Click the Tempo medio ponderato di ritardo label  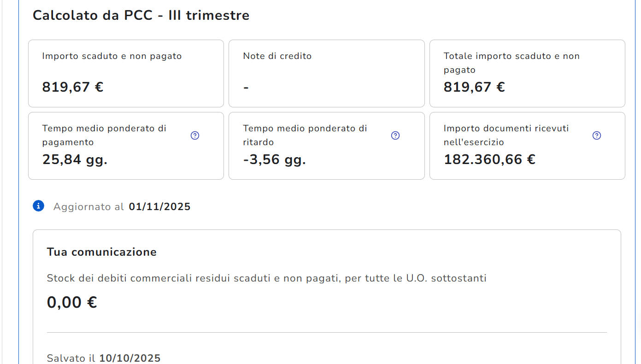[x=305, y=135]
